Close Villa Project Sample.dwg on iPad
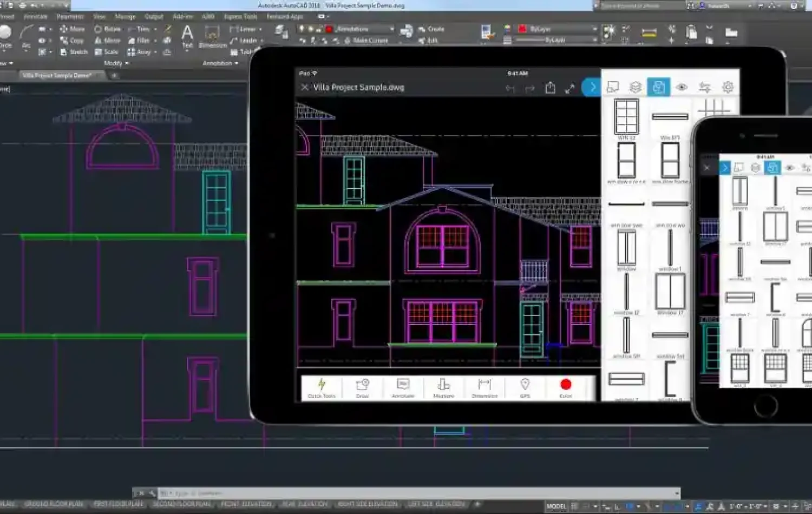This screenshot has width=812, height=514. [x=305, y=87]
